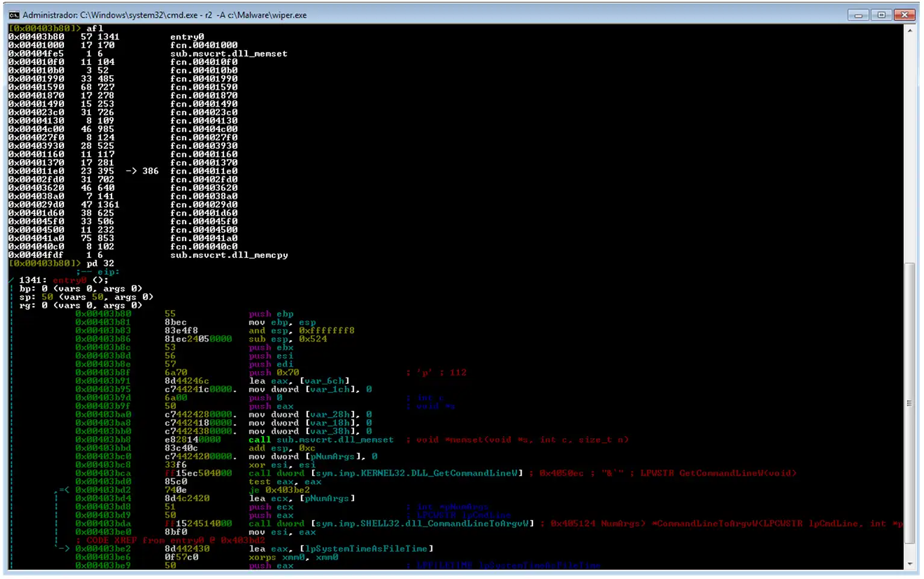Click the je 0x403be2 jump instruction
Screen dimensions: 924x579
[x=279, y=490]
